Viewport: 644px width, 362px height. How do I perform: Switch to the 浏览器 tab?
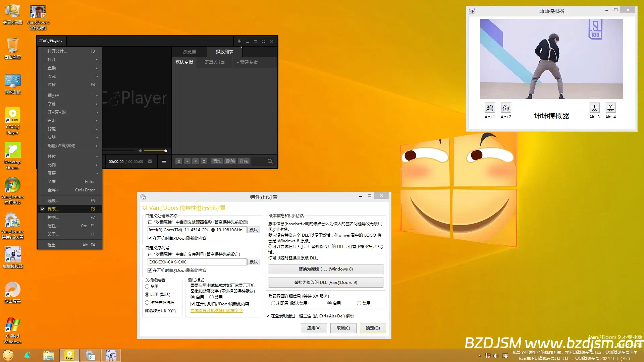190,52
